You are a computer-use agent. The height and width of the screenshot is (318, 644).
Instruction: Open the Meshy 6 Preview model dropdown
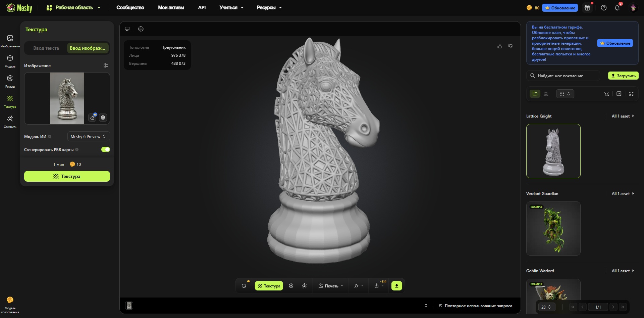pos(88,136)
